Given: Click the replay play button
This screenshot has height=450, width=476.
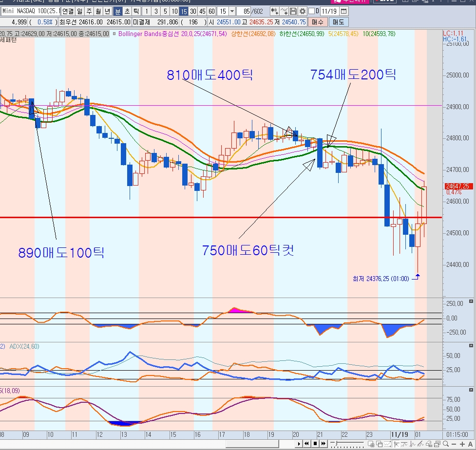Looking at the screenshot, I should pos(299,444).
